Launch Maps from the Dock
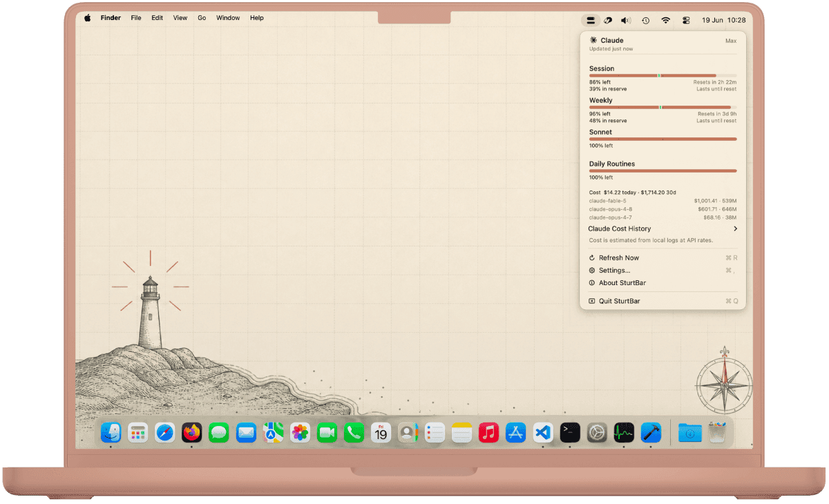829x504 pixels. click(x=273, y=433)
